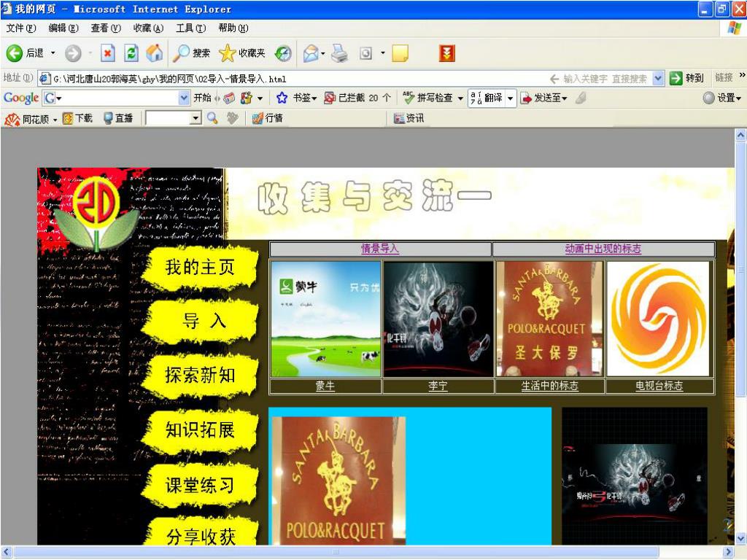Screen dimensions: 747x560
Task: Stop page loading with red X icon
Action: [x=108, y=53]
